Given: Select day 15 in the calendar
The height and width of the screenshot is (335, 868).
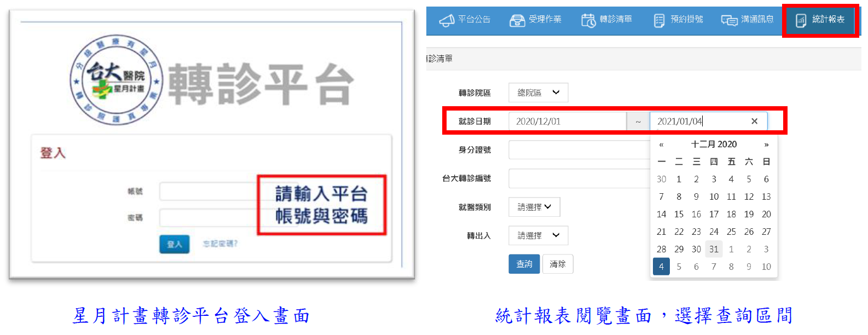Looking at the screenshot, I should (x=679, y=214).
